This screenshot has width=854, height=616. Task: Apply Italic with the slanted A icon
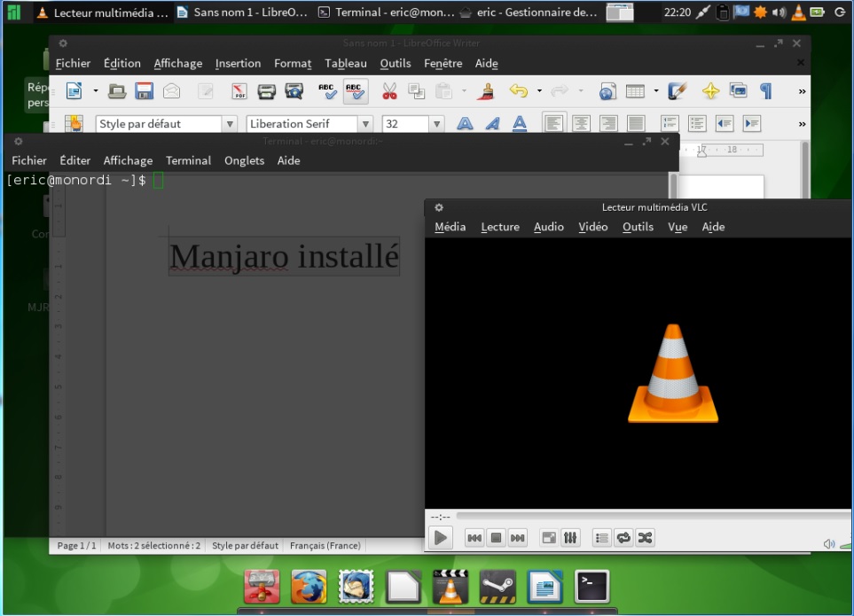(x=492, y=123)
